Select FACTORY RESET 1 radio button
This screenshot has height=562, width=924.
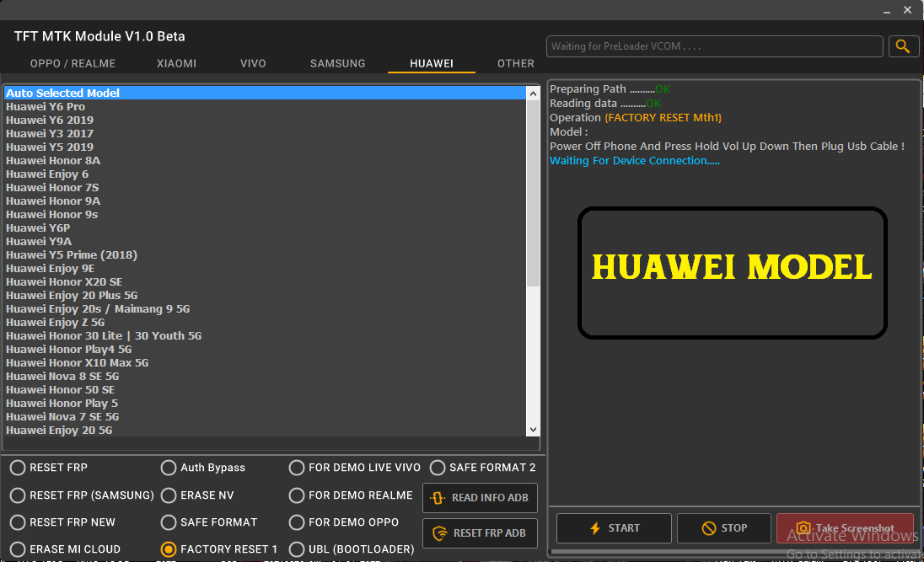(169, 549)
